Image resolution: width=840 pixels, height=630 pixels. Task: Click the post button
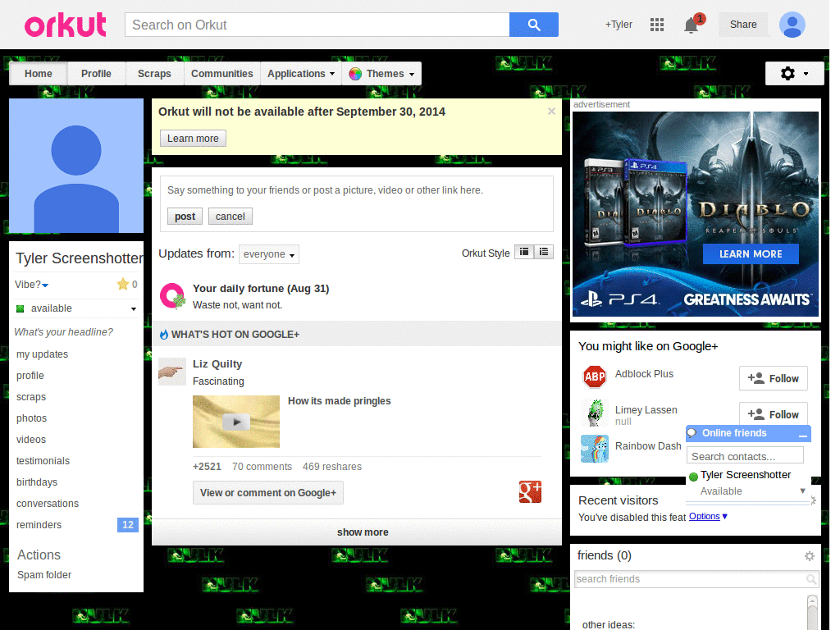point(185,217)
